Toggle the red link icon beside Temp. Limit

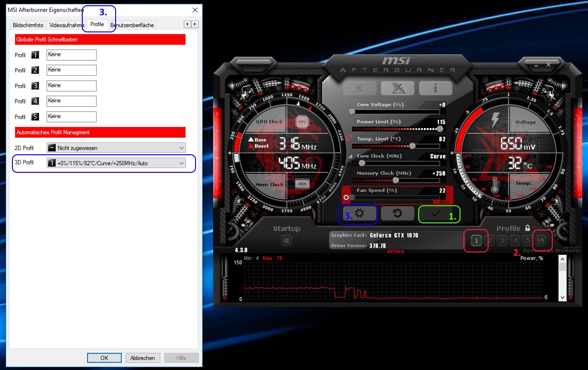[x=348, y=139]
